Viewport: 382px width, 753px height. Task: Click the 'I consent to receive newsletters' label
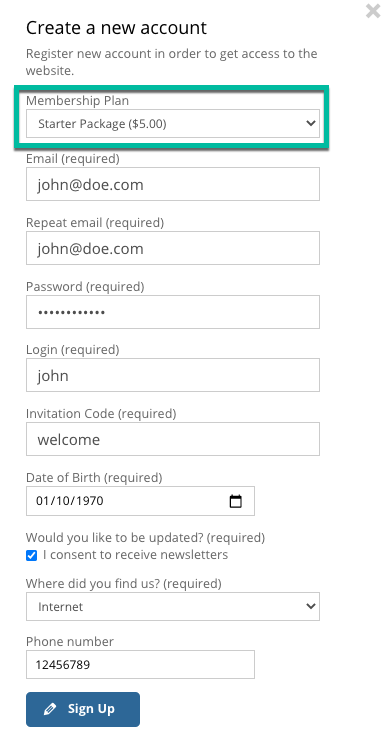136,555
